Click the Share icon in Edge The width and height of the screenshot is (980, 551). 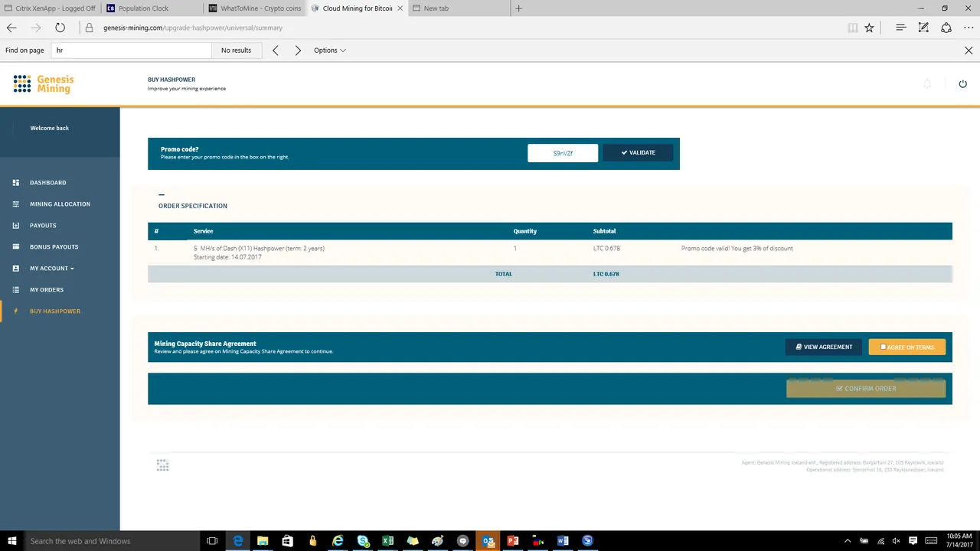(946, 28)
